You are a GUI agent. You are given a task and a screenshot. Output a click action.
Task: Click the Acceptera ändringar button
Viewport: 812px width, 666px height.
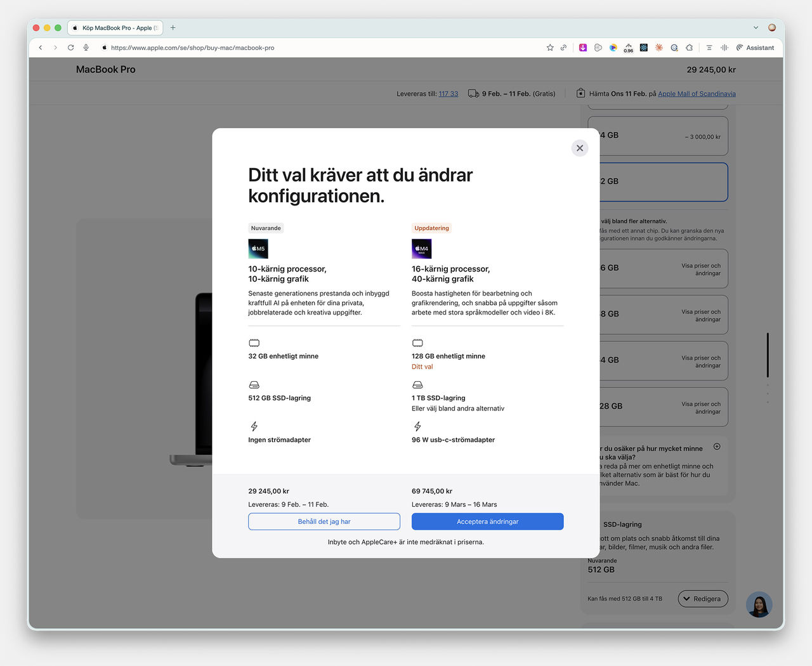tap(487, 521)
